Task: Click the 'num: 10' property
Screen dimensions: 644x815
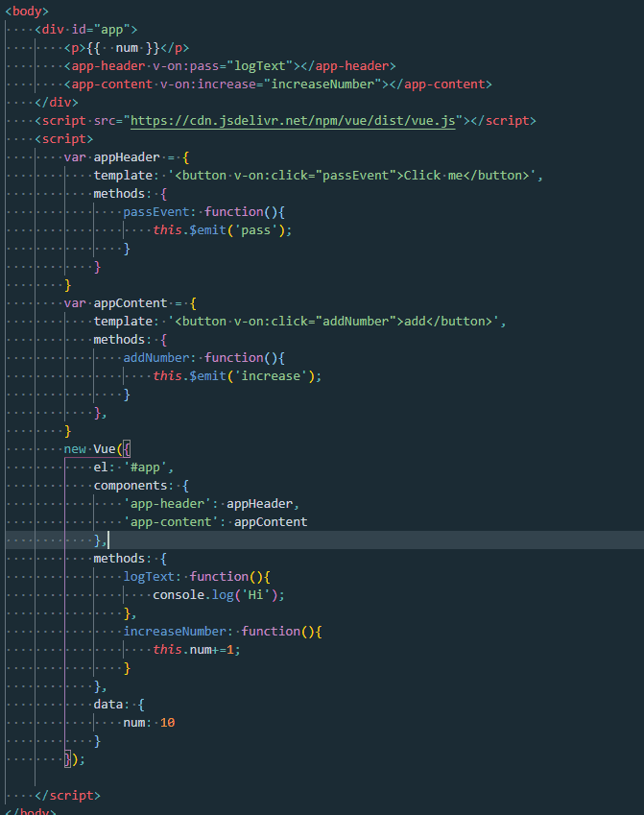Action: pos(149,723)
